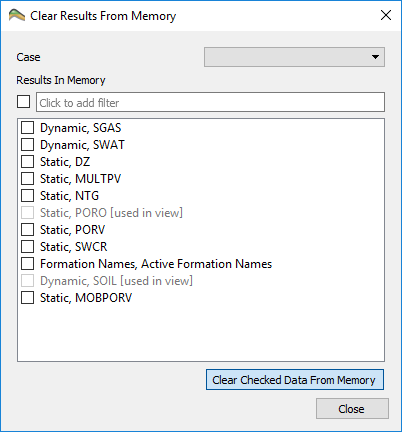Select the Static, NTG checkbox
This screenshot has width=402, height=432.
[27, 196]
